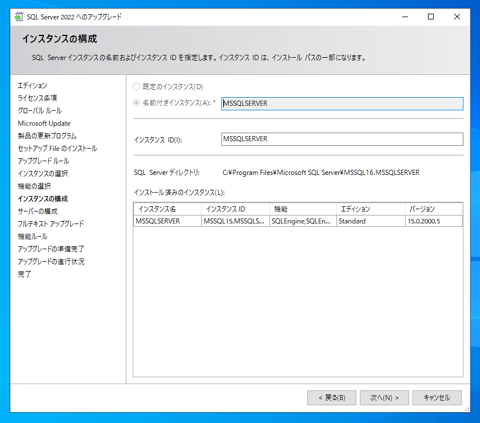Select the MSSQLSERVER instance name cell
This screenshot has height=423, width=480.
pos(167,221)
